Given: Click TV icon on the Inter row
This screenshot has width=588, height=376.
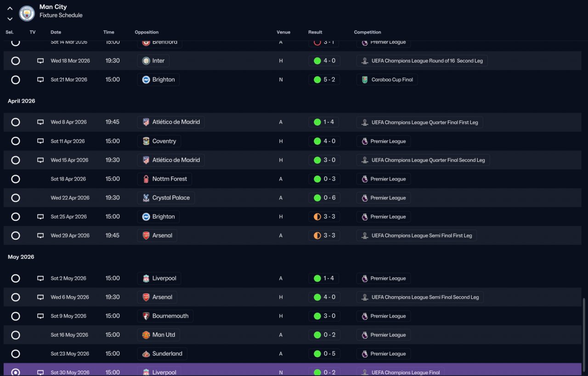Looking at the screenshot, I should point(40,61).
